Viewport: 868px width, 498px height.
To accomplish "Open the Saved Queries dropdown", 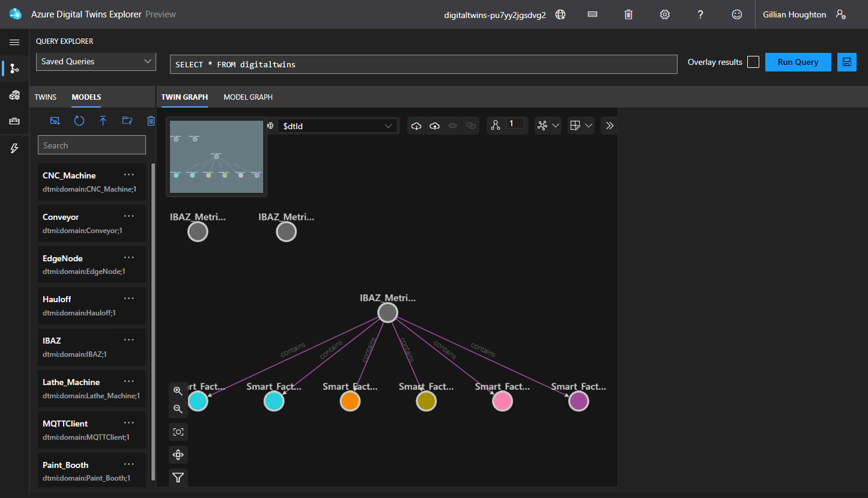I will 96,61.
